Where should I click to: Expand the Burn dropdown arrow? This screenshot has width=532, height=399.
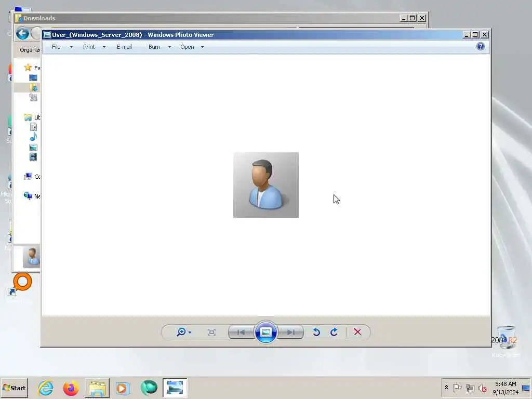[170, 47]
